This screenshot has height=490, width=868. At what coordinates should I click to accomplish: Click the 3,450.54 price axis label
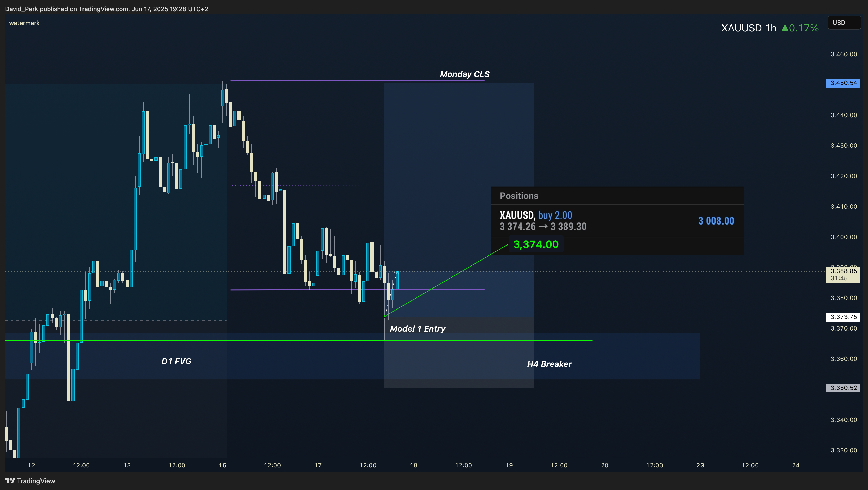pos(843,83)
